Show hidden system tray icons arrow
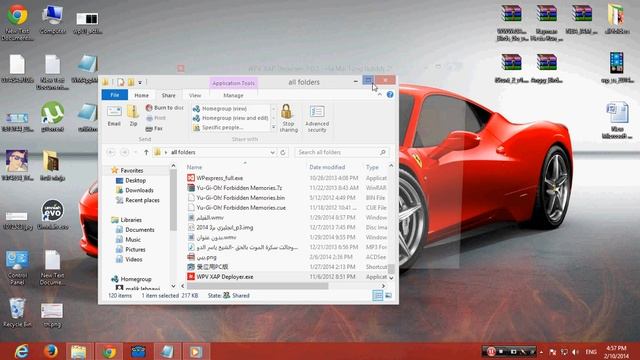Screen dimensions: 640x360 (542, 352)
